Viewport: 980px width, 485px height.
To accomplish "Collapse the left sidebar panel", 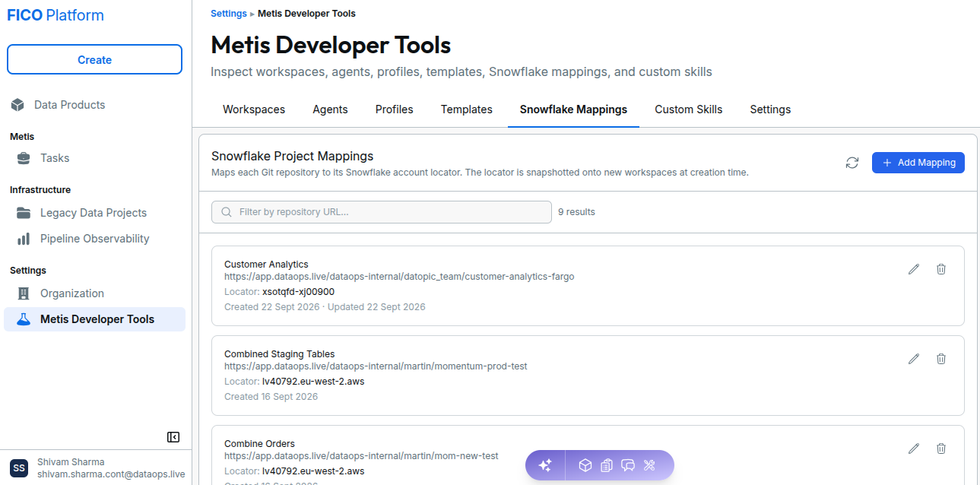I will coord(173,437).
